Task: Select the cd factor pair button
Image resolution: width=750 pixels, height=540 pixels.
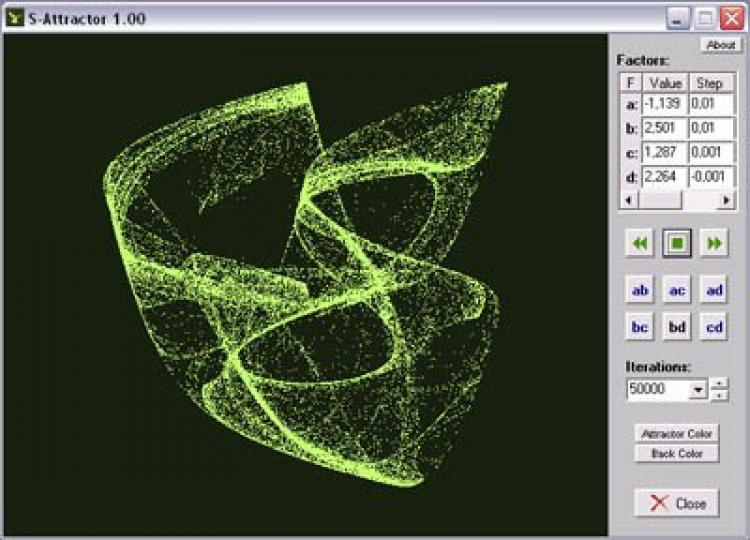Action: [714, 327]
